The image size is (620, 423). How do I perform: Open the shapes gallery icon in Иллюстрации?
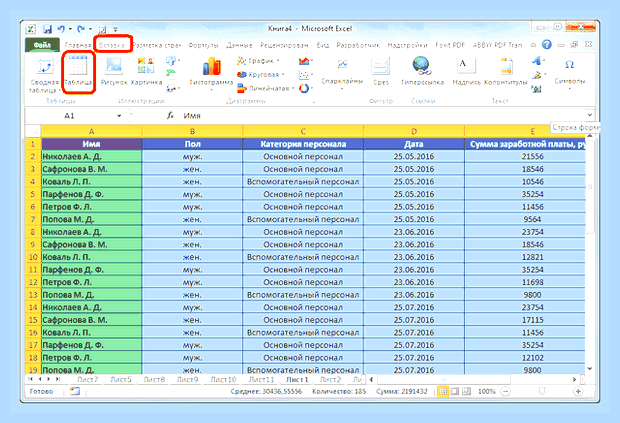coord(172,60)
